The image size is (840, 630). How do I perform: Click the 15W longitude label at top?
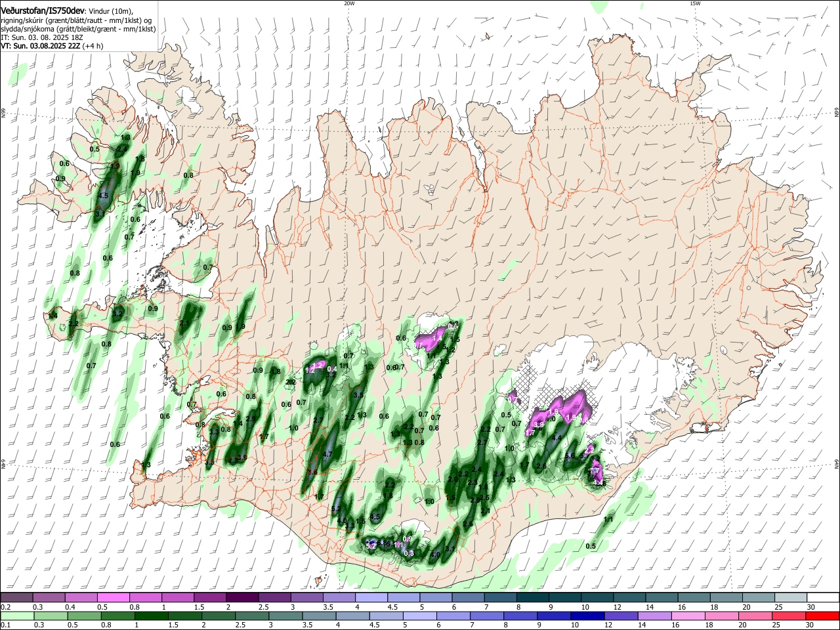pyautogui.click(x=694, y=3)
